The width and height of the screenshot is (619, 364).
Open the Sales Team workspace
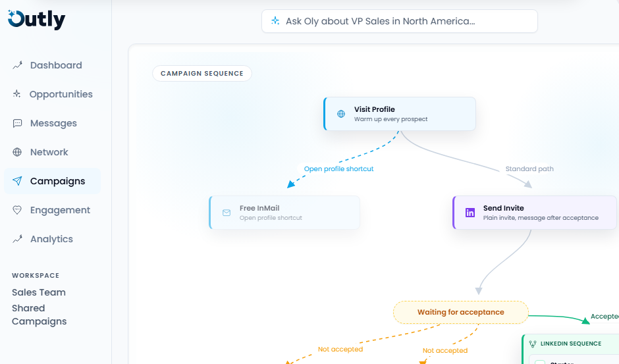click(39, 292)
